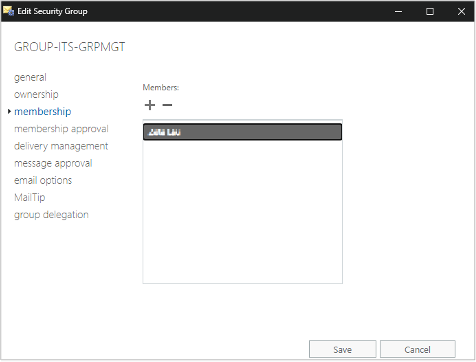Open the general section
Image resolution: width=476 pixels, height=362 pixels.
(x=30, y=77)
